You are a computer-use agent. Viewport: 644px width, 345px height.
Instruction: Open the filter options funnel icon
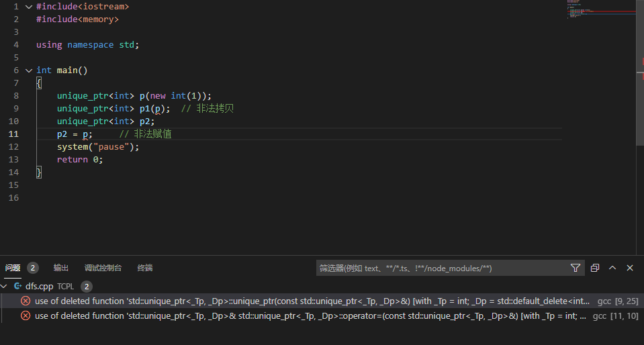pos(576,268)
